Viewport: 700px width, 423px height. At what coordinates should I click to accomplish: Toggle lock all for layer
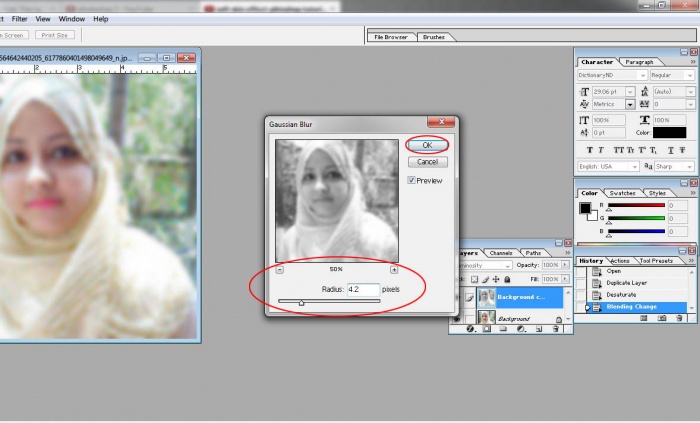coord(507,279)
